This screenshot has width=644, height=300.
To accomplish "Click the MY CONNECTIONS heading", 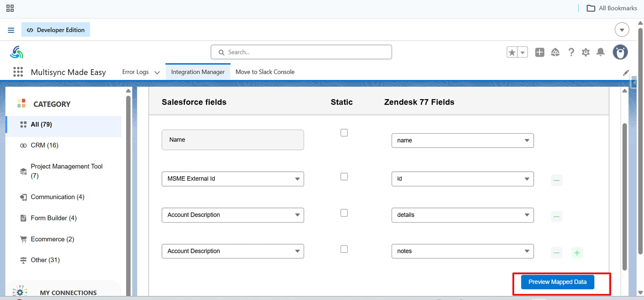I will [x=68, y=293].
